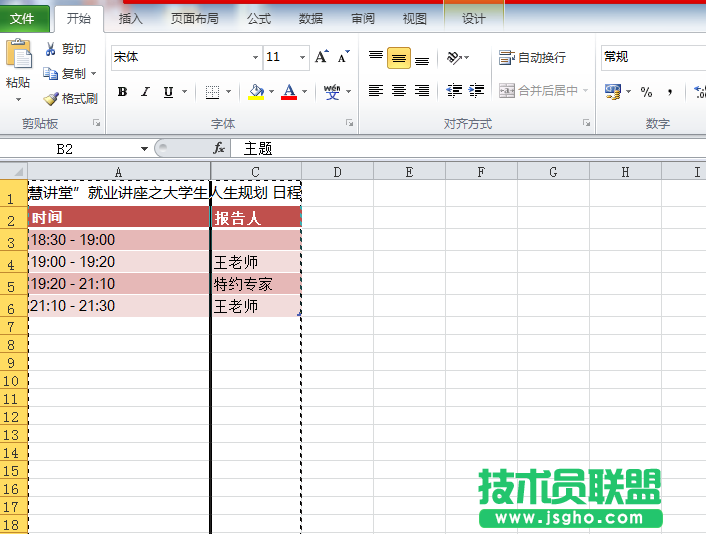Center text horizontally in cell

click(x=398, y=91)
